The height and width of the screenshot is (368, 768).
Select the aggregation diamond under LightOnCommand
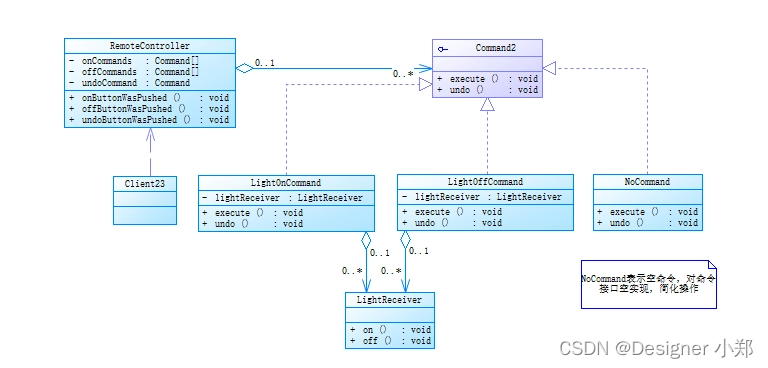[366, 240]
